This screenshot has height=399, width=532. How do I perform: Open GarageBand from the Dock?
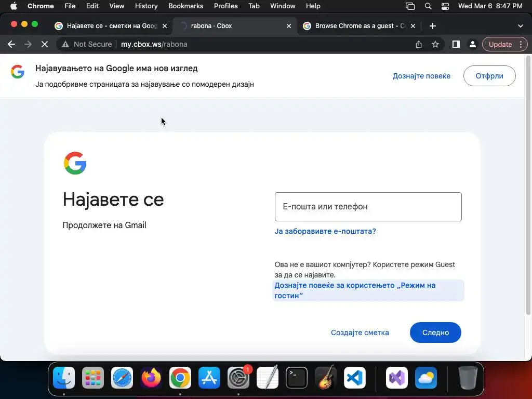coord(326,378)
